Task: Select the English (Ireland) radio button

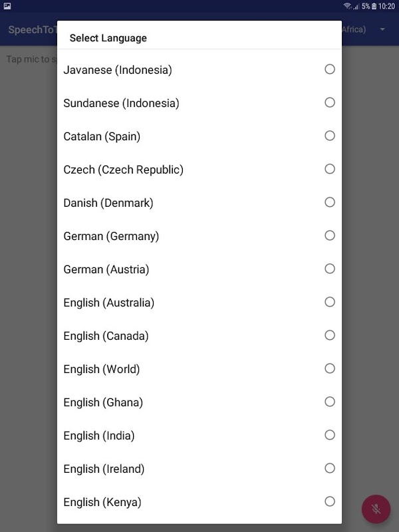Action: tap(330, 468)
